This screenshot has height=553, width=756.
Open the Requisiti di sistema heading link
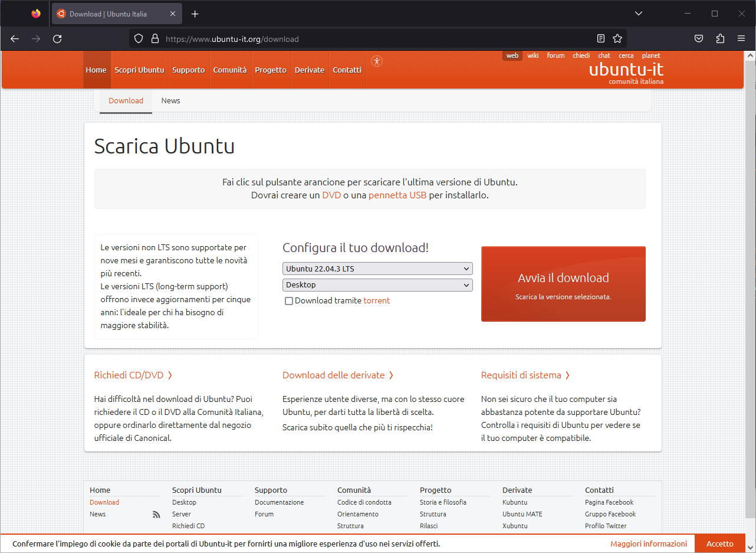pyautogui.click(x=525, y=375)
